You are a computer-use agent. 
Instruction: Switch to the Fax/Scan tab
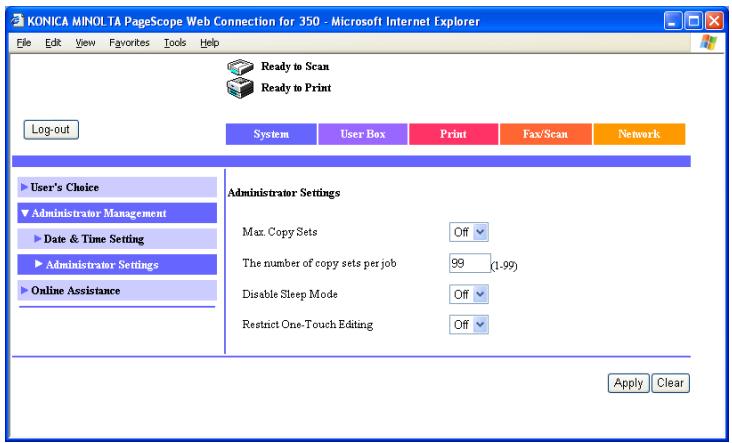click(545, 134)
